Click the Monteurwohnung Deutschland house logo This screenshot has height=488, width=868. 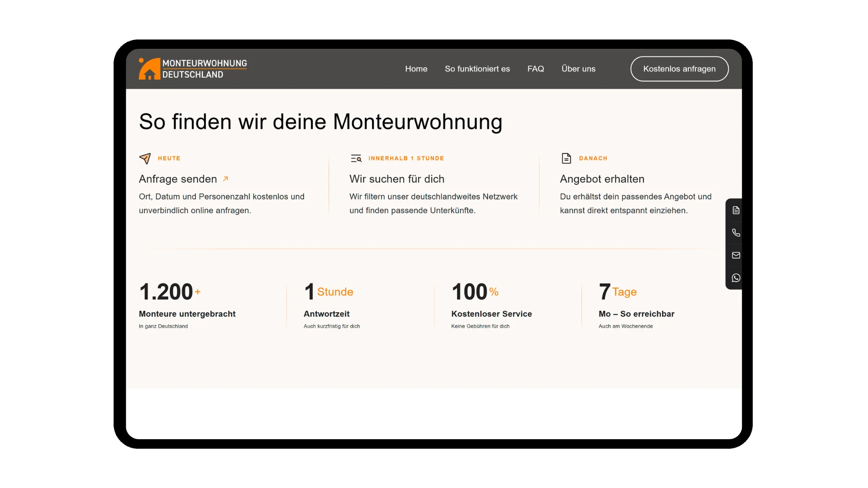point(193,69)
